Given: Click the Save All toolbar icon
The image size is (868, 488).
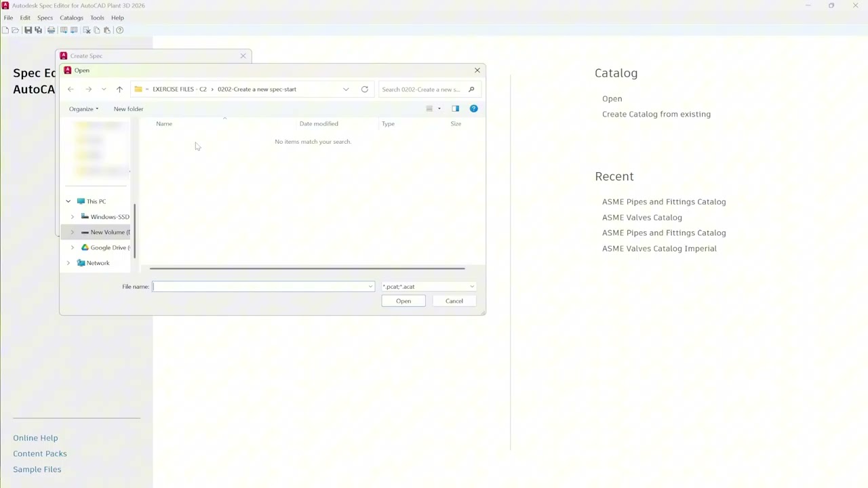Looking at the screenshot, I should tap(39, 30).
